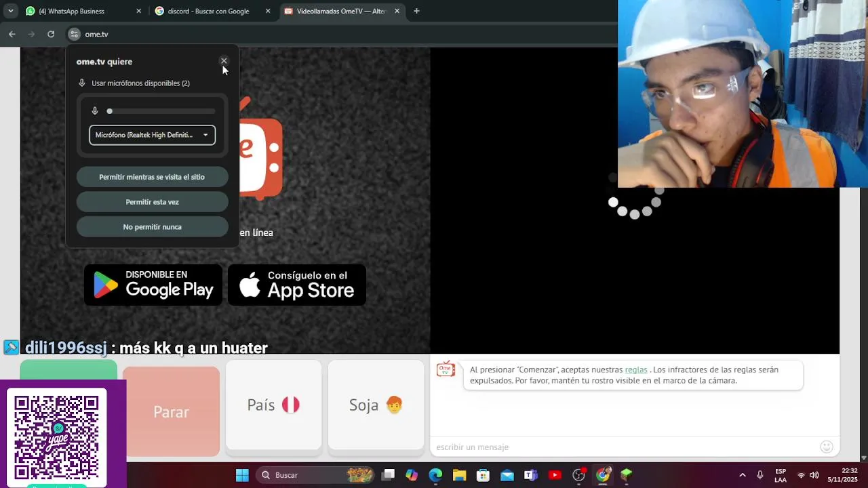868x488 pixels.
Task: Allow microphone while visiting the site
Action: pos(152,177)
